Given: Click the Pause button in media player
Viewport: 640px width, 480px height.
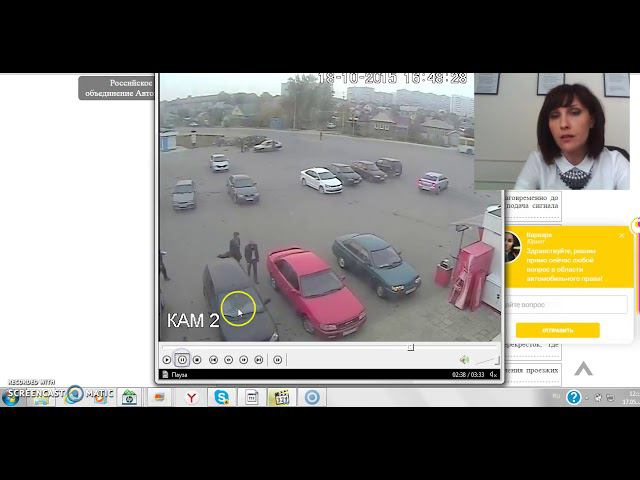Looking at the screenshot, I should (x=182, y=360).
